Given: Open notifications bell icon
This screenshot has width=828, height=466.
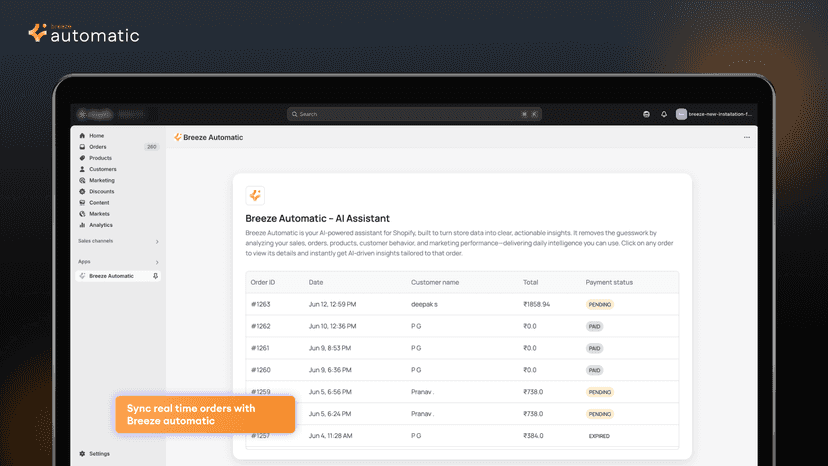Looking at the screenshot, I should pos(664,114).
